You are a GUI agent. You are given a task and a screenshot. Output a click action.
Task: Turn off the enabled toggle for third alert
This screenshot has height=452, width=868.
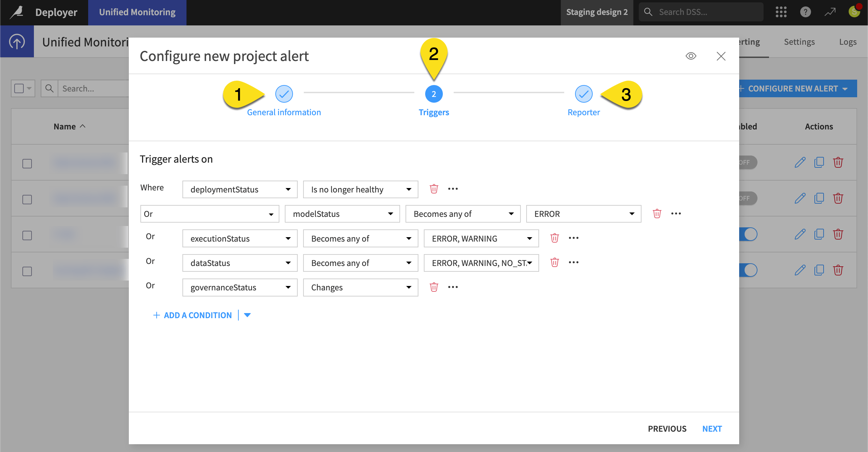point(748,234)
